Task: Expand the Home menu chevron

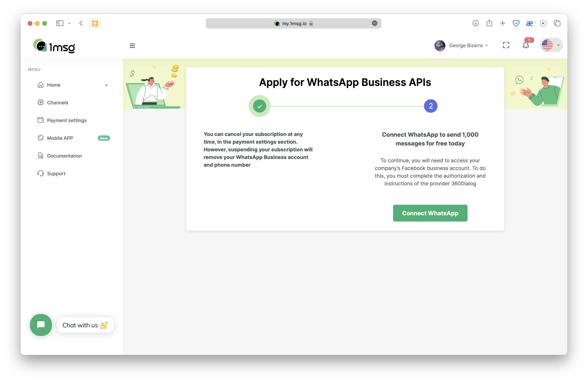Action: point(106,85)
